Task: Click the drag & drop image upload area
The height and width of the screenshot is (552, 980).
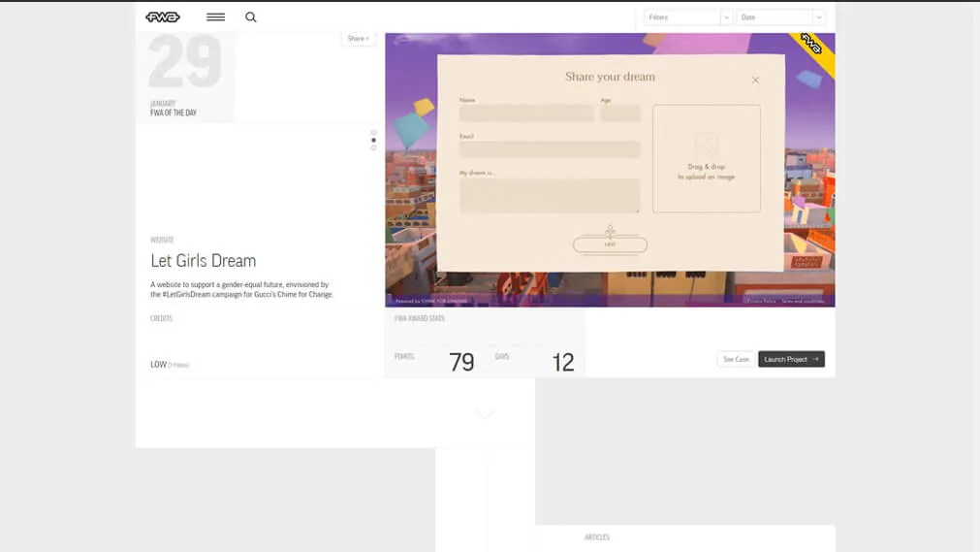Action: [x=707, y=158]
